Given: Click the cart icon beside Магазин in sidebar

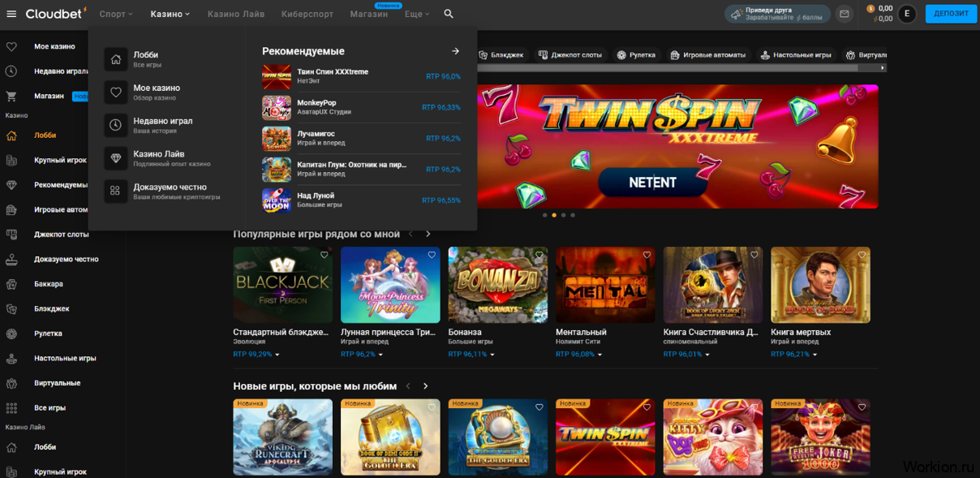Looking at the screenshot, I should pos(11,96).
